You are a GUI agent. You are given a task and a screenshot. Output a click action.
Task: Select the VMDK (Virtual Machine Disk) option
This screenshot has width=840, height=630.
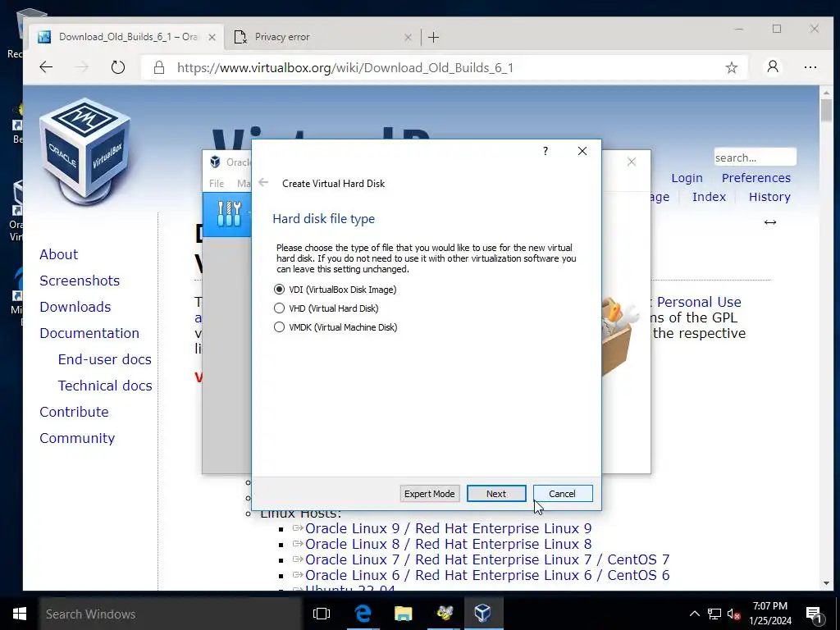click(336, 326)
